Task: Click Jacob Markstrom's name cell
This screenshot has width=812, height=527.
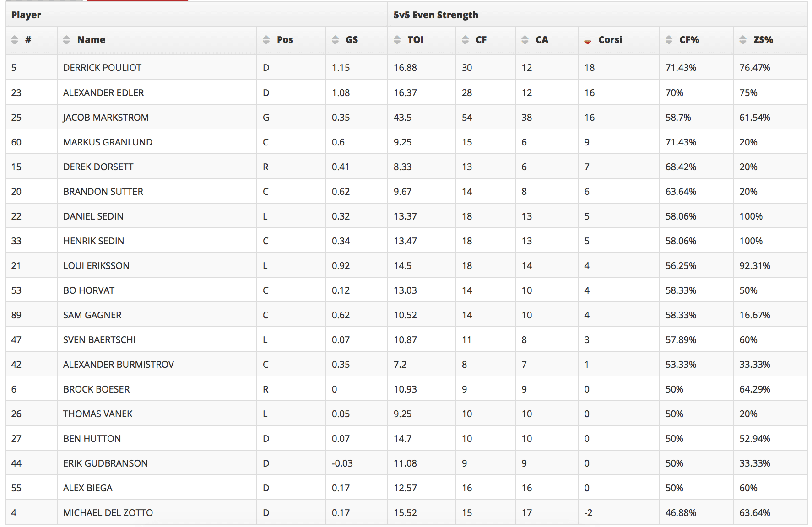Action: pyautogui.click(x=106, y=118)
